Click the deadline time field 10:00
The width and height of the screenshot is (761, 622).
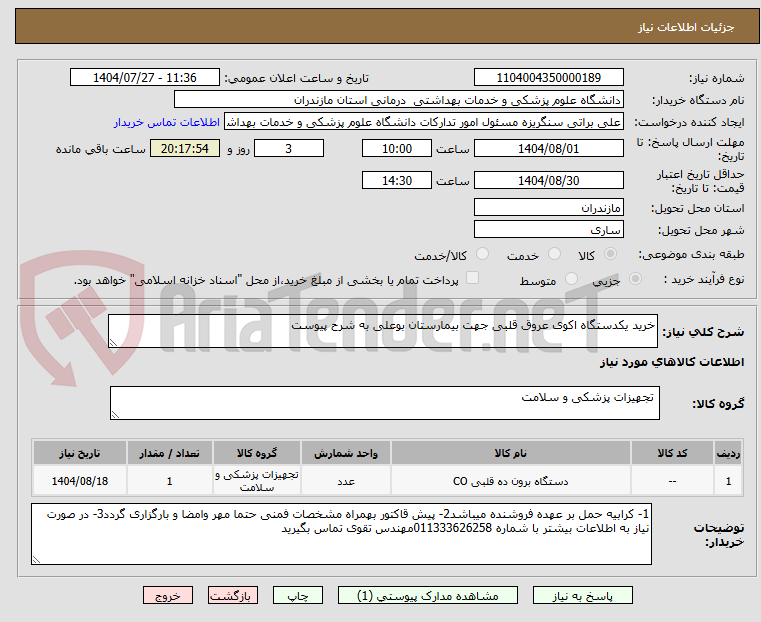397,148
